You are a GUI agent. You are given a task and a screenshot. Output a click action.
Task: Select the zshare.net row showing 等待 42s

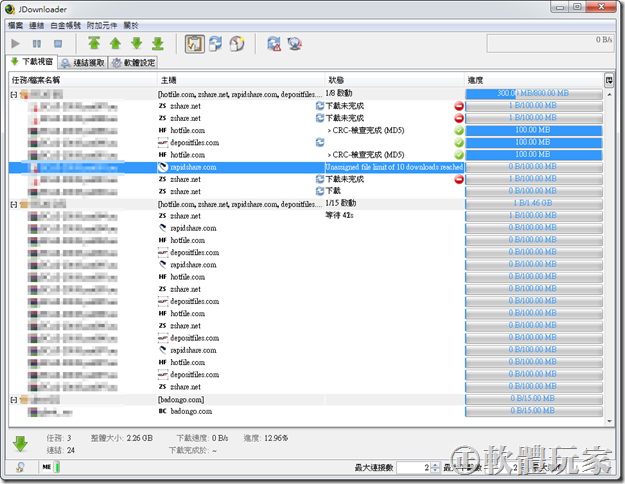(306, 216)
